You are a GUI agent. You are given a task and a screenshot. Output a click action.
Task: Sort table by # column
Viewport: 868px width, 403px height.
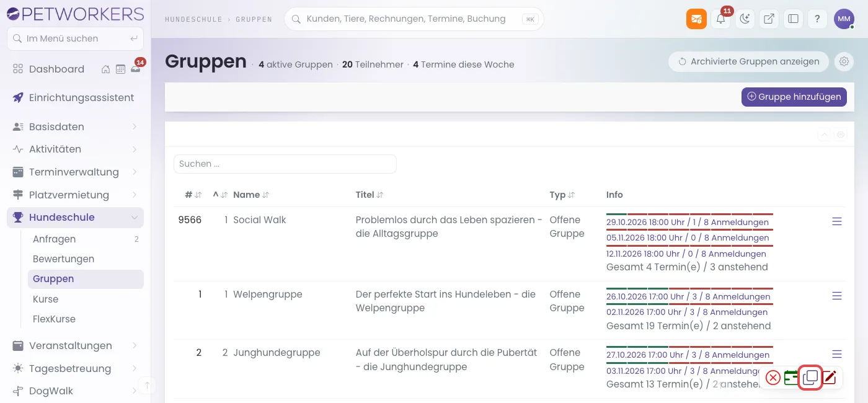pyautogui.click(x=193, y=195)
